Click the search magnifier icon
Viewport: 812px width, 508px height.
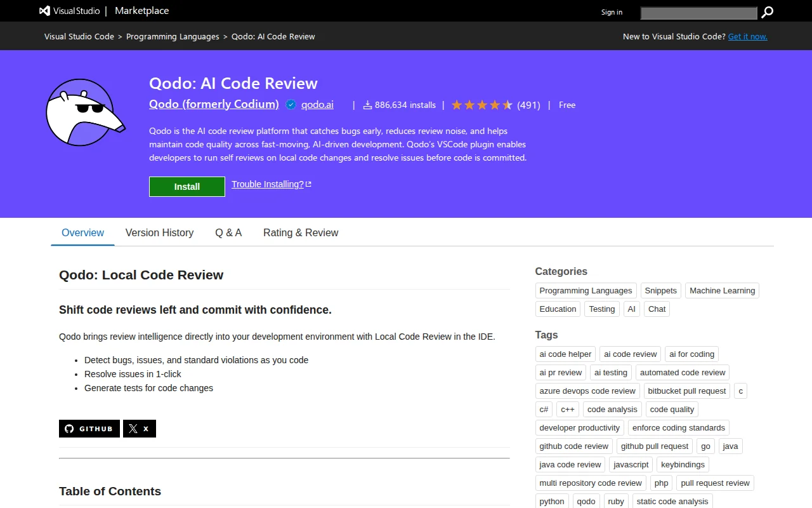(x=768, y=12)
